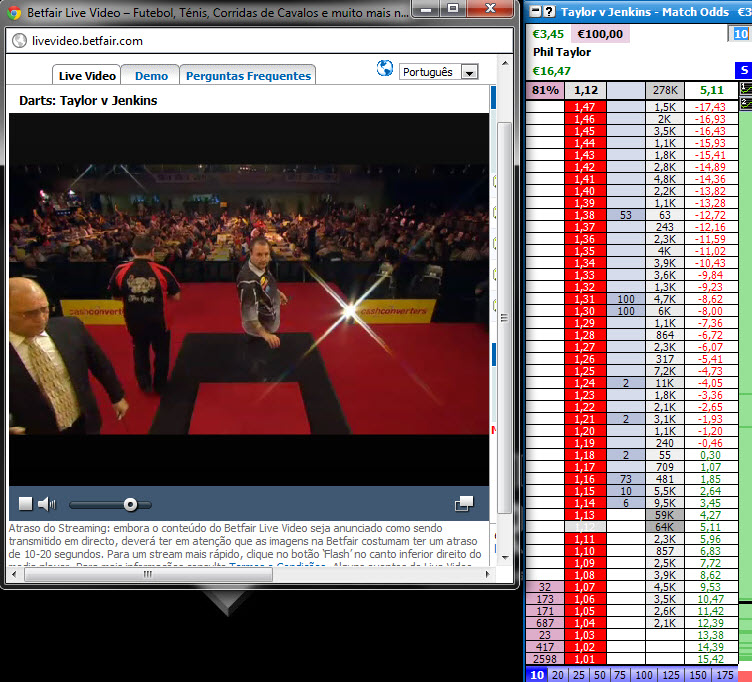Select stake 150 at ladder bottom

(698, 674)
